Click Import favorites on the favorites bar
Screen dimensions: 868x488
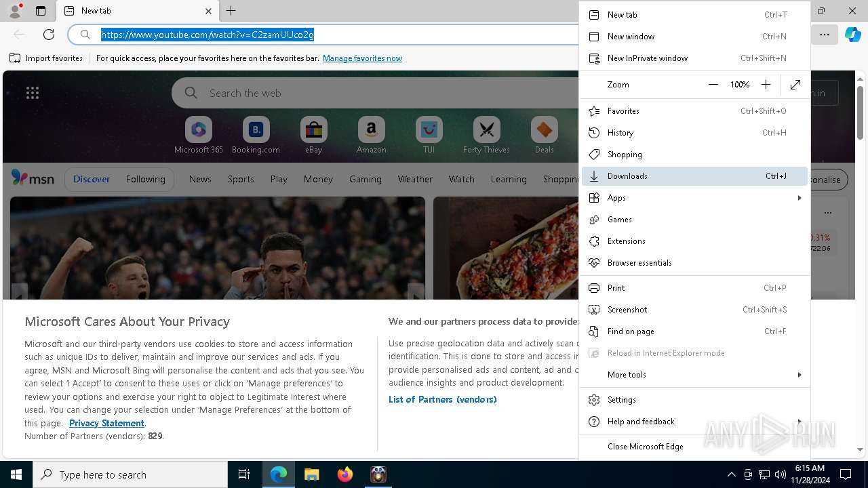click(46, 58)
